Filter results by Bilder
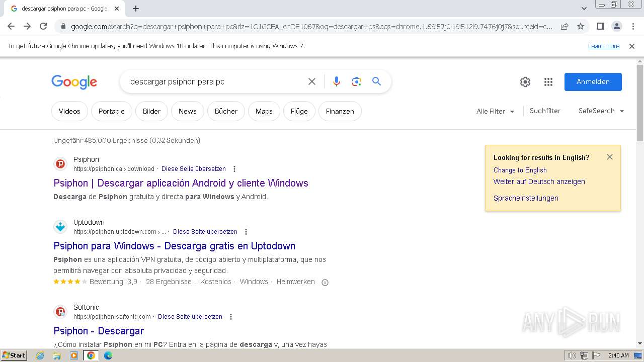Screen dimensions: 644x362 click(151, 111)
